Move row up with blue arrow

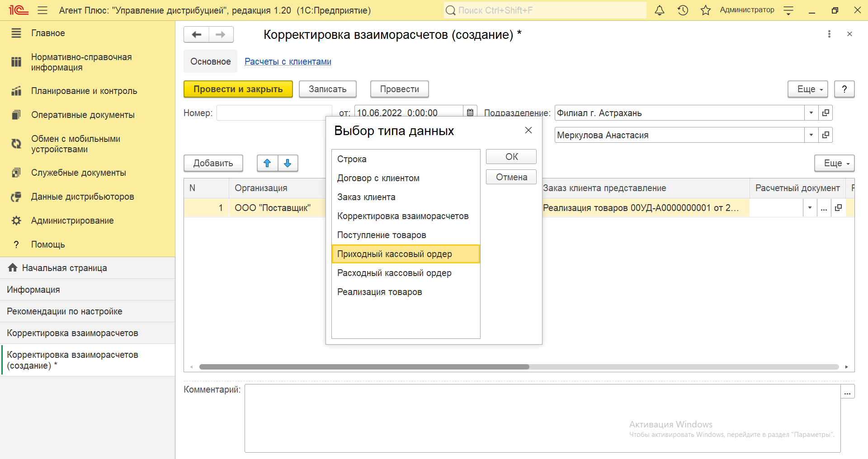[267, 163]
